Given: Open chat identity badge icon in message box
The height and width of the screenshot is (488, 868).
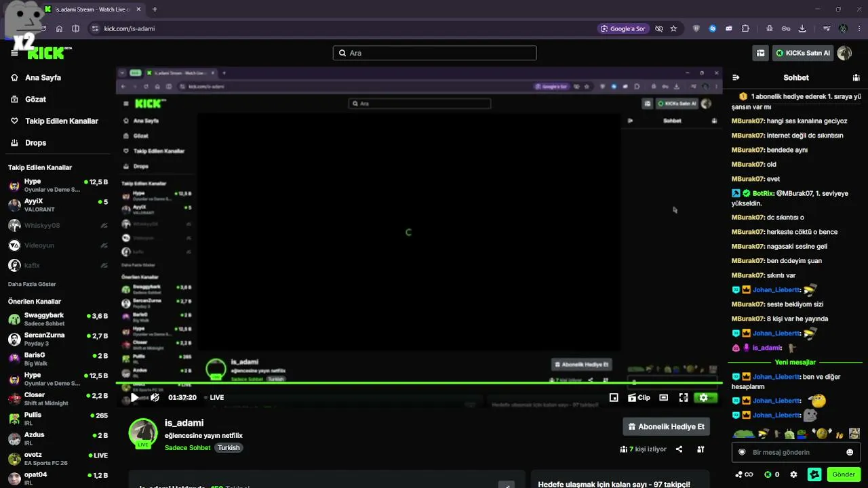Looking at the screenshot, I should pos(742,452).
